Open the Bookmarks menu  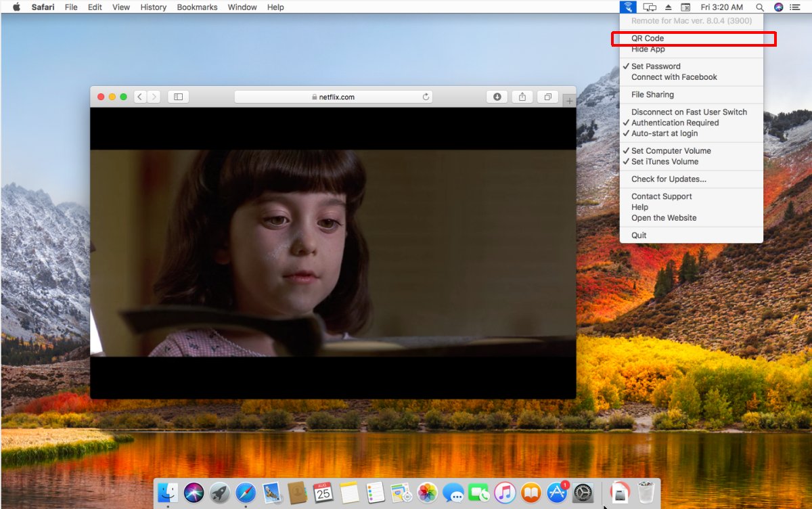[197, 7]
